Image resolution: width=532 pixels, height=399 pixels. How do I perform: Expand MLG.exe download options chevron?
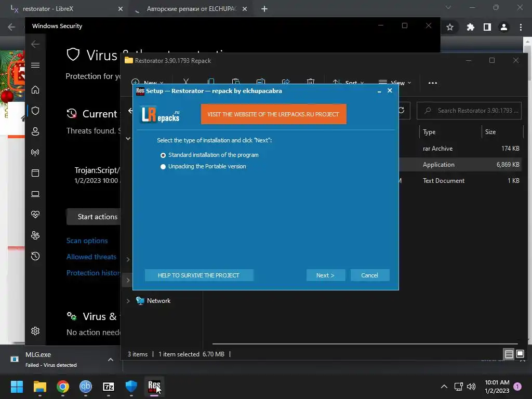click(x=111, y=360)
